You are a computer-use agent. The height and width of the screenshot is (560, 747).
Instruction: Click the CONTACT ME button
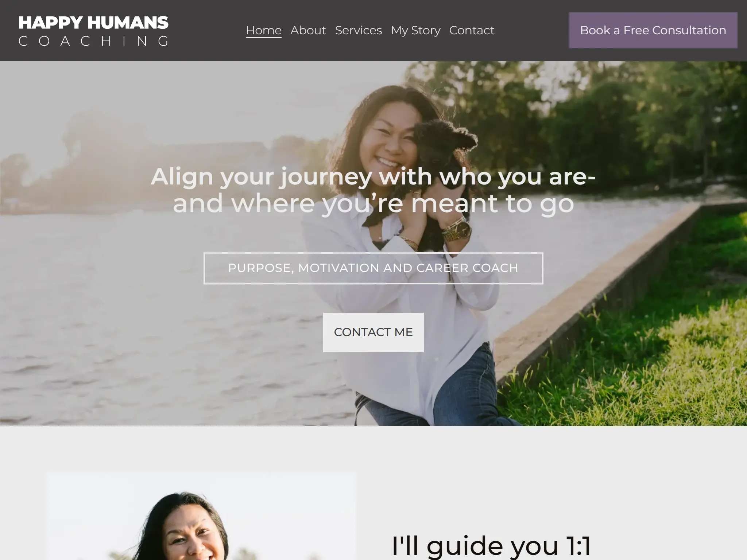373,332
